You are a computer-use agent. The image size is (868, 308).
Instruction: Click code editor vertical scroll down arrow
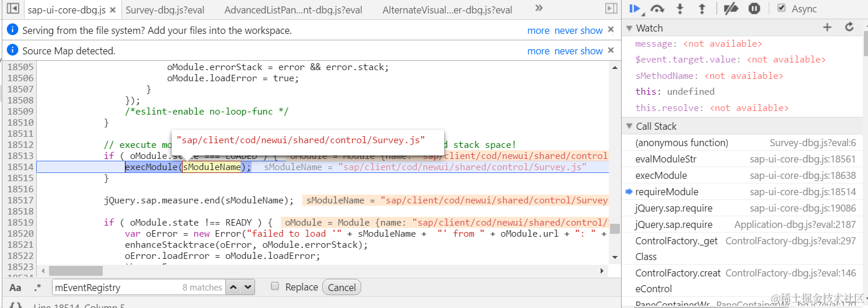[615, 257]
